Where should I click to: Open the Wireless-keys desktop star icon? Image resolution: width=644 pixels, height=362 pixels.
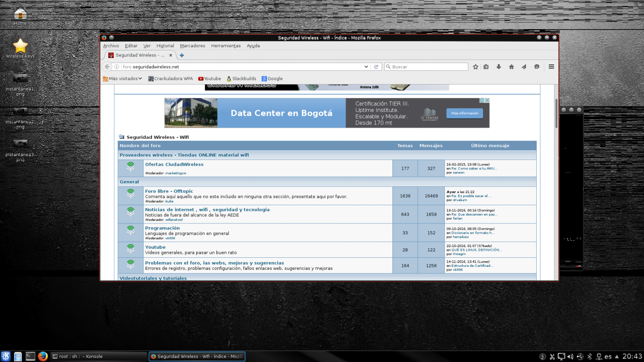point(20,48)
